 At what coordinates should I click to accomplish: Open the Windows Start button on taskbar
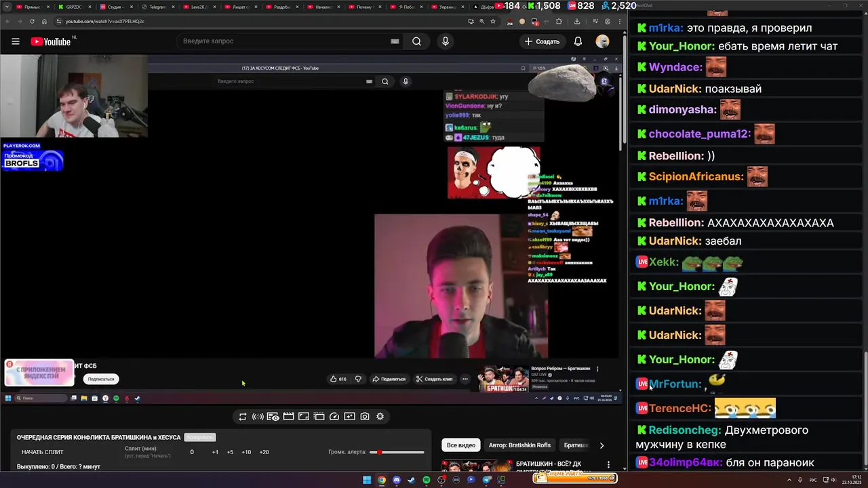pyautogui.click(x=367, y=480)
